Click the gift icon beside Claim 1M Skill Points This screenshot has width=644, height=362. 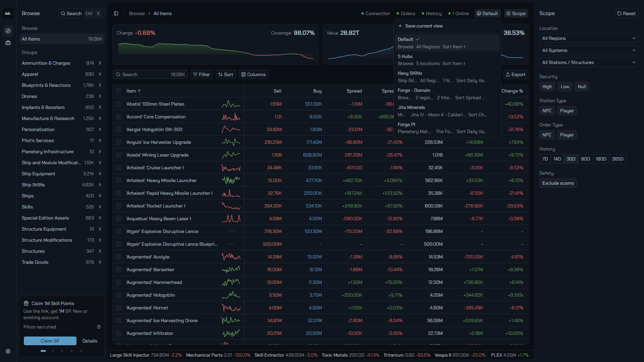click(x=26, y=303)
